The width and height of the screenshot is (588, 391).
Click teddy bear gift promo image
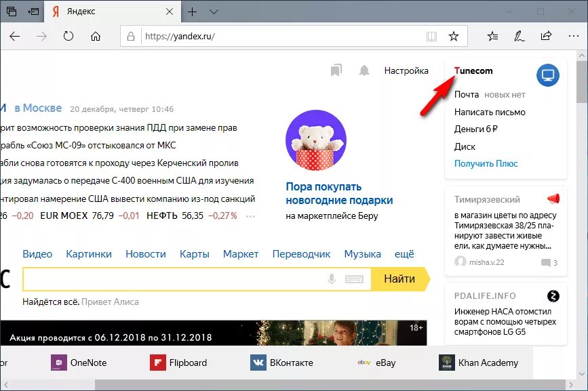point(316,140)
